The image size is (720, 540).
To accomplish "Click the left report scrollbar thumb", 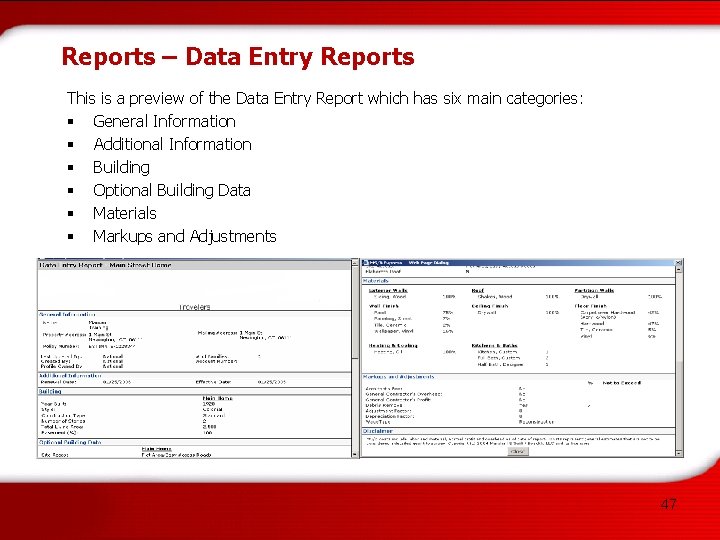I will [355, 312].
